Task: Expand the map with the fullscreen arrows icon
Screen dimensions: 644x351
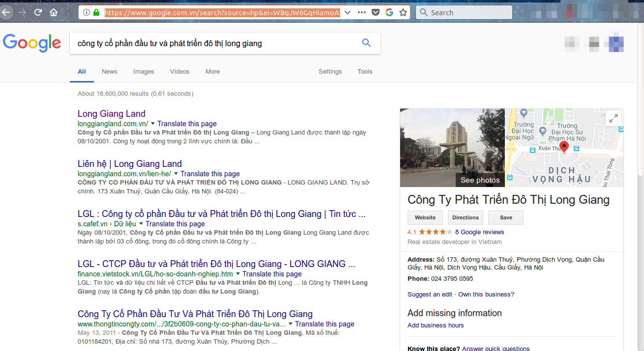Action: click(613, 118)
